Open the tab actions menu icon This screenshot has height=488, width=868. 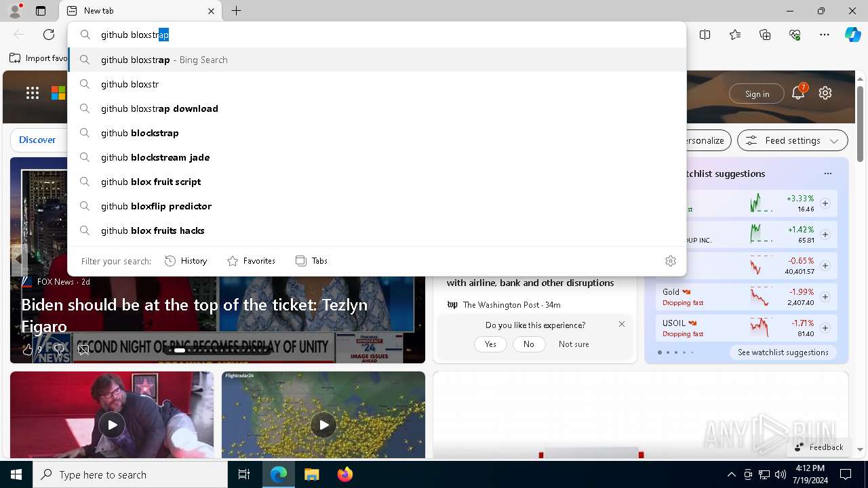[41, 11]
